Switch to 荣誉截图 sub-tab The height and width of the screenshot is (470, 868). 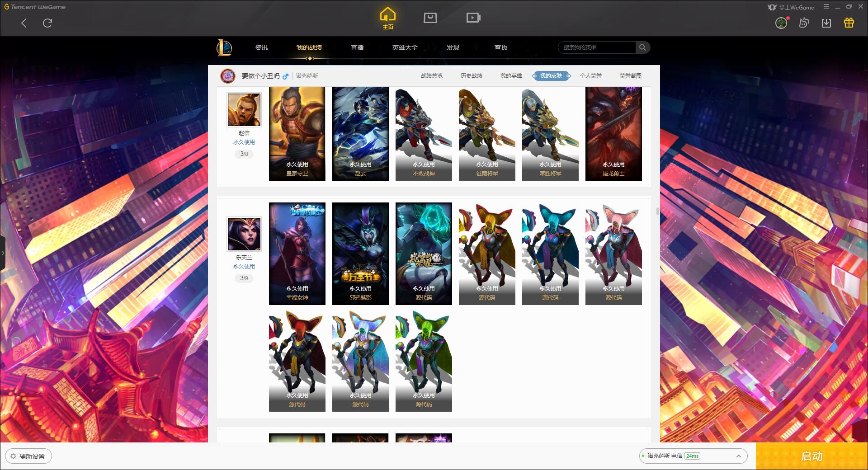pyautogui.click(x=631, y=76)
